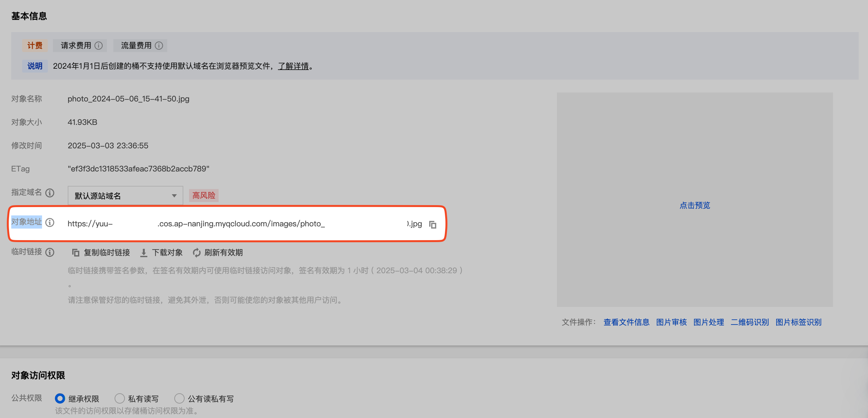Screen dimensions: 868x418
Task: Refresh validity with 刷新有效期
Action: point(218,252)
